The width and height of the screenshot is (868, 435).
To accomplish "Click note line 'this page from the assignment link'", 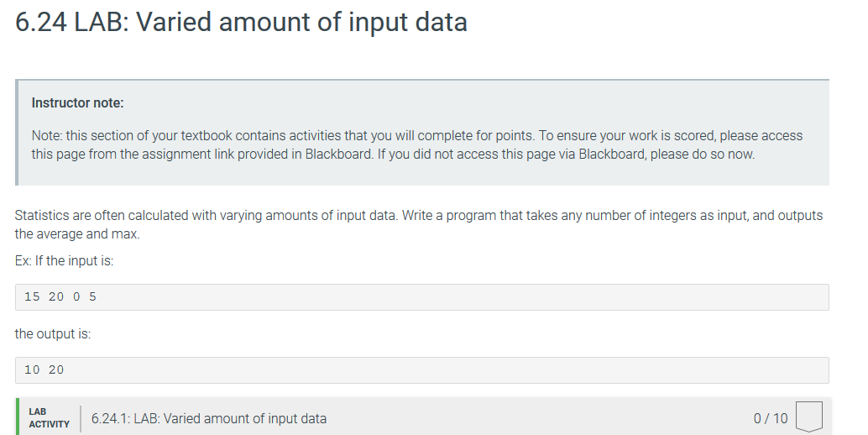I will pyautogui.click(x=393, y=154).
